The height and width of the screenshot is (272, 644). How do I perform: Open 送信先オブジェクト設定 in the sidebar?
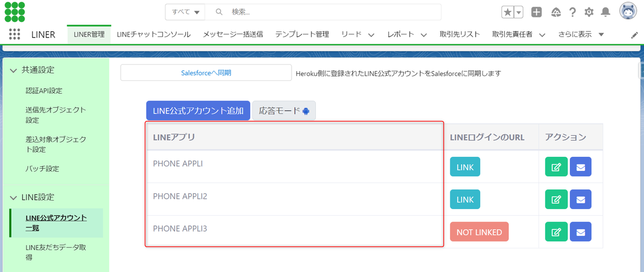56,115
